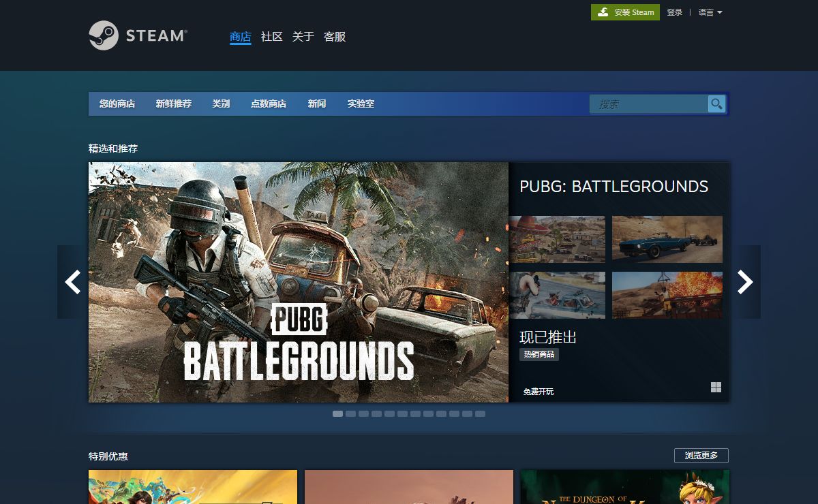The width and height of the screenshot is (818, 504).
Task: Open the 新闻 news tab
Action: tap(317, 104)
